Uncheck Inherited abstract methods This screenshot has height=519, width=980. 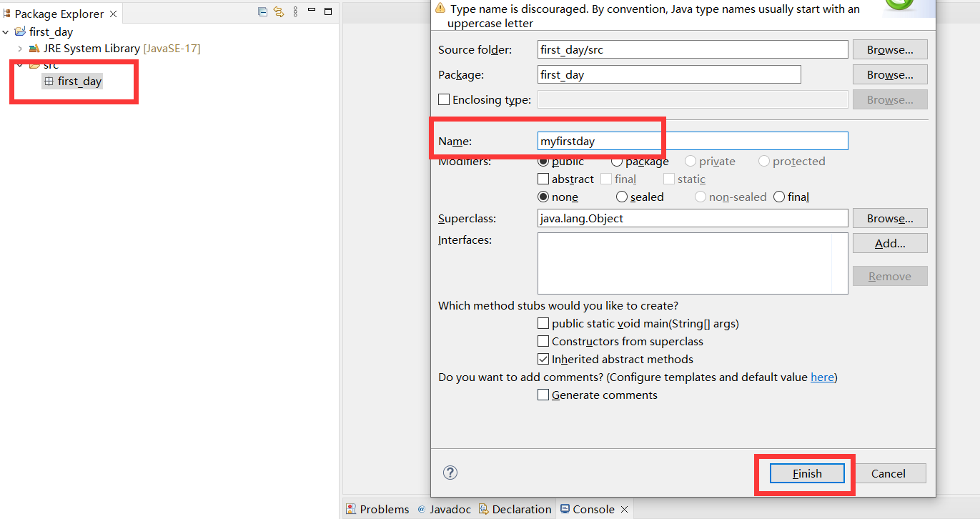pos(543,360)
